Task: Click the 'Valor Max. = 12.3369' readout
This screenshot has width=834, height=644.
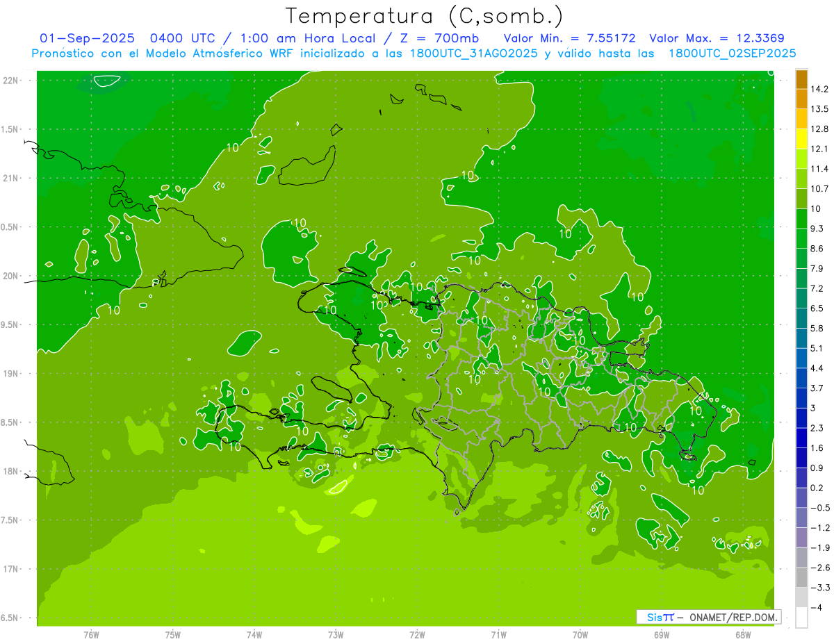Action: tap(717, 38)
